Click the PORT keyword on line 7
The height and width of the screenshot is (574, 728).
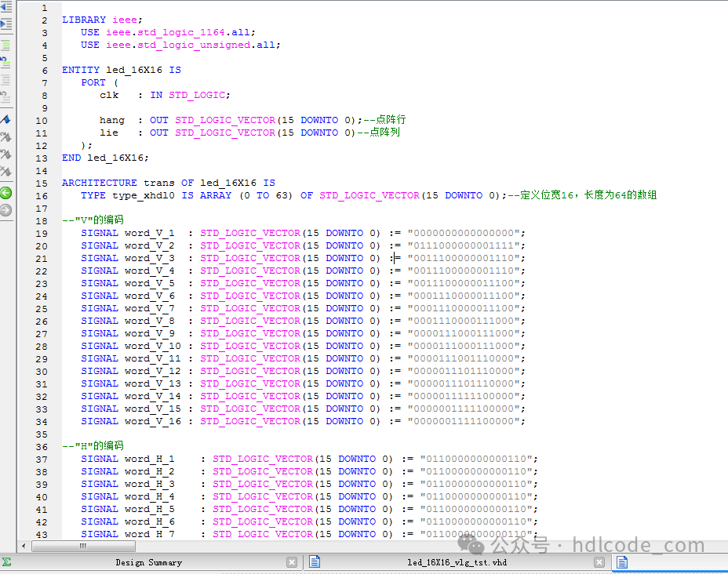93,82
